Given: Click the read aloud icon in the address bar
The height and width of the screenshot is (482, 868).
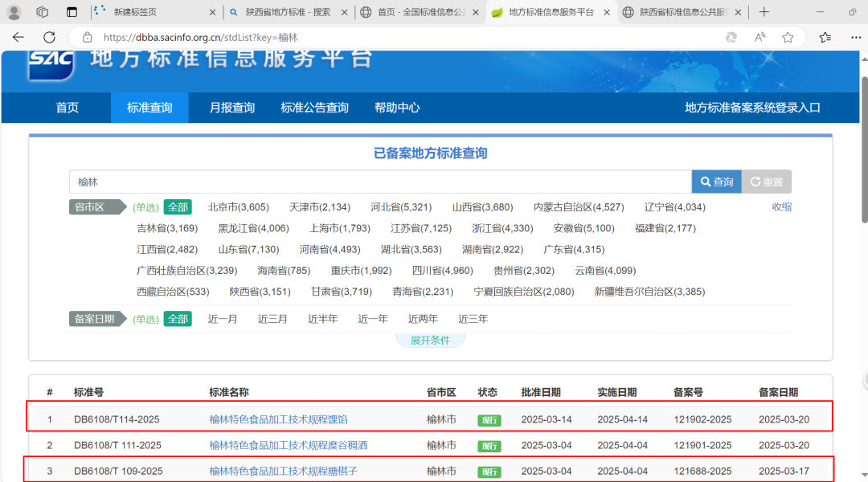Looking at the screenshot, I should pyautogui.click(x=759, y=37).
